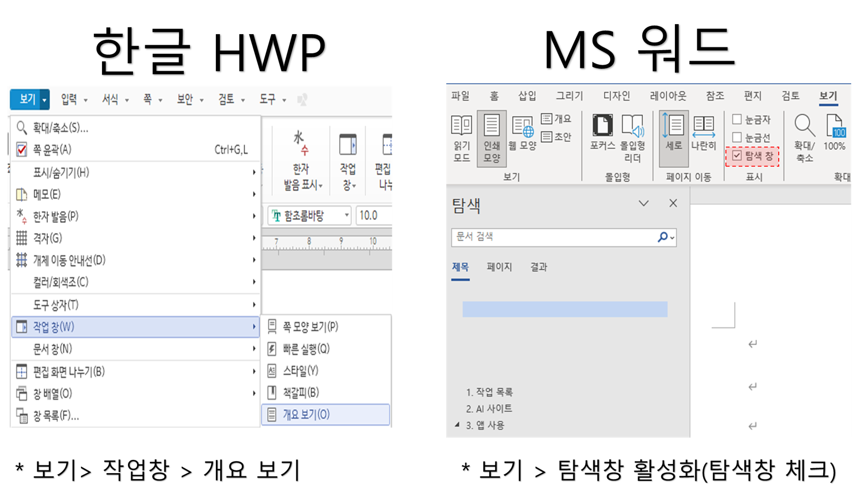The height and width of the screenshot is (500, 868).
Task: Select 세로 page movement in Word
Action: pyautogui.click(x=674, y=138)
